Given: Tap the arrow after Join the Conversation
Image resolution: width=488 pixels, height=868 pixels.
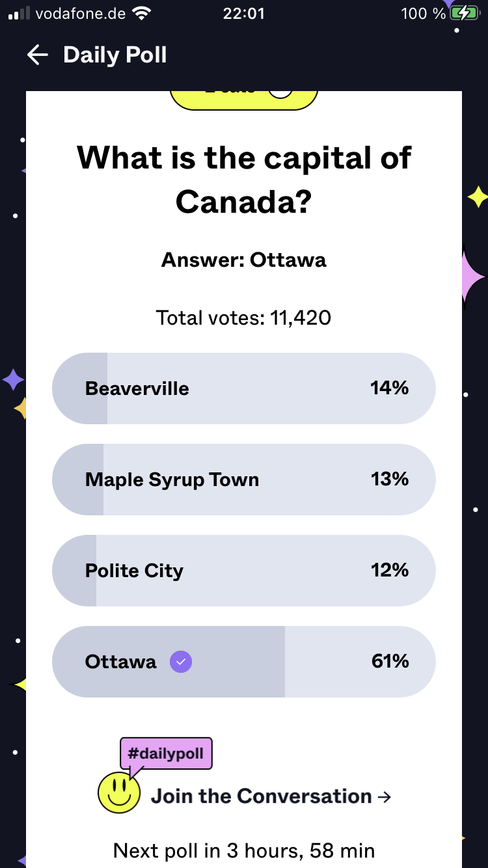Looking at the screenshot, I should [385, 796].
